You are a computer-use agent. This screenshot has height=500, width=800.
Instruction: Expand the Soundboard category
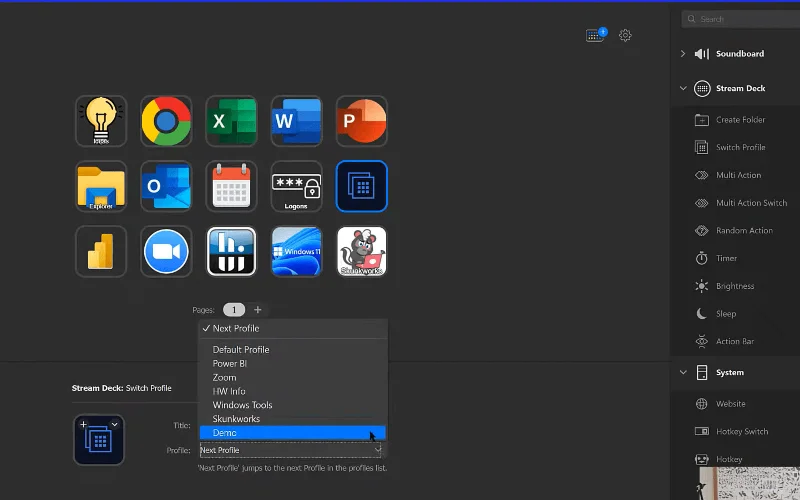click(x=683, y=54)
